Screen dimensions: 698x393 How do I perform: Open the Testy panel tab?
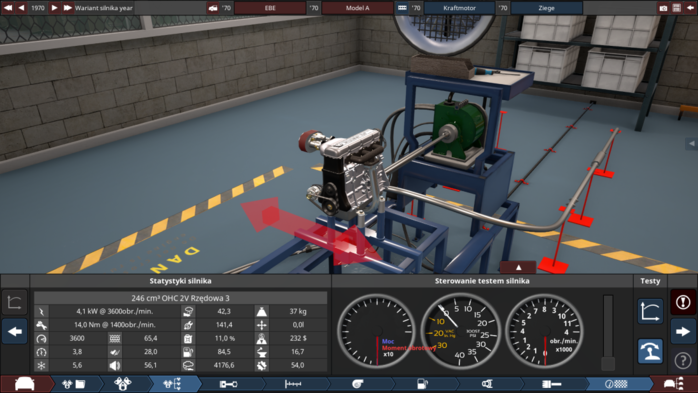point(650,281)
